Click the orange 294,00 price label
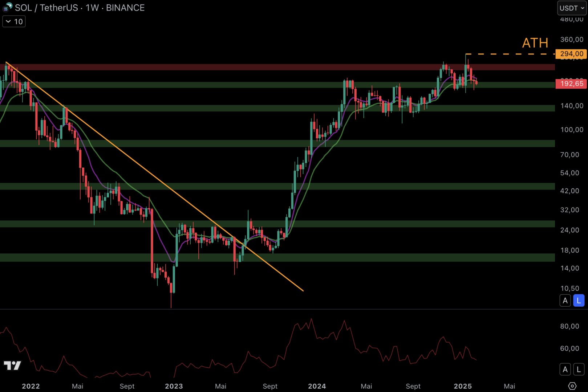Viewport: 588px width, 392px height. 571,54
